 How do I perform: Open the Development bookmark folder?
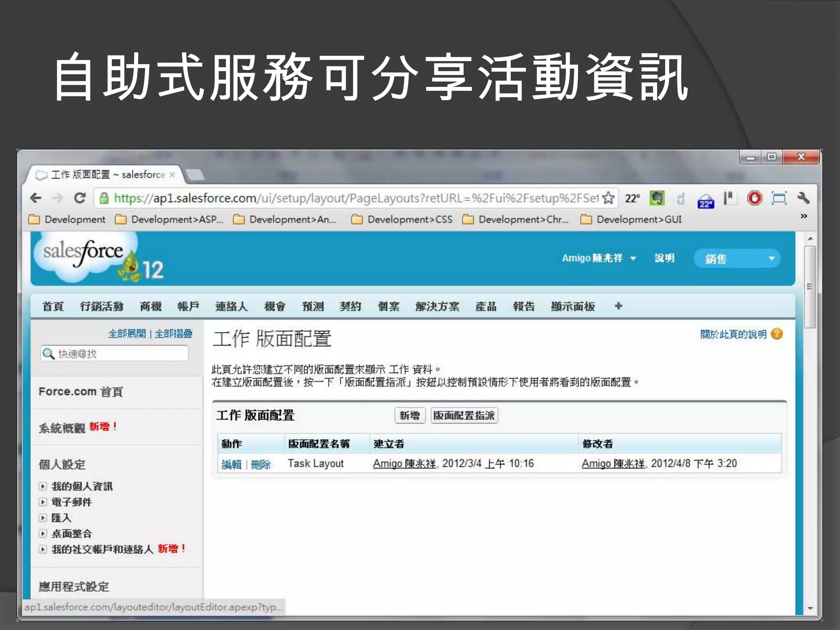point(67,219)
